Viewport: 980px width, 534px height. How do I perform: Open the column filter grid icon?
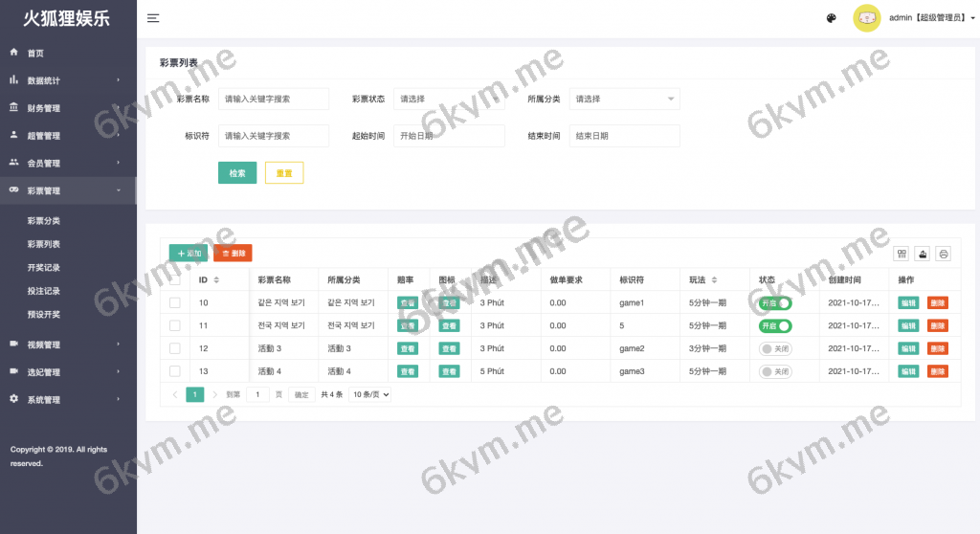coord(901,254)
